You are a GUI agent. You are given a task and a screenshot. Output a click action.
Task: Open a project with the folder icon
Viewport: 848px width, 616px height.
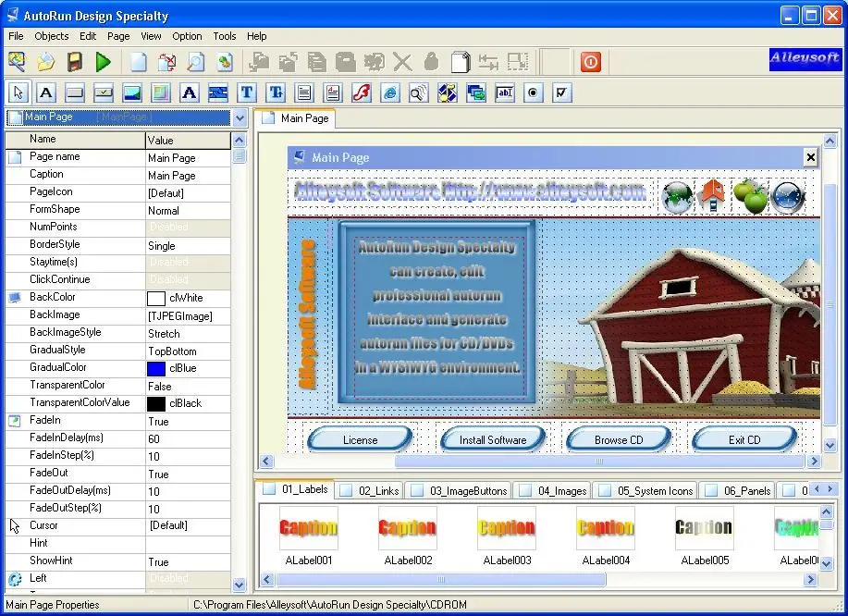[x=46, y=62]
